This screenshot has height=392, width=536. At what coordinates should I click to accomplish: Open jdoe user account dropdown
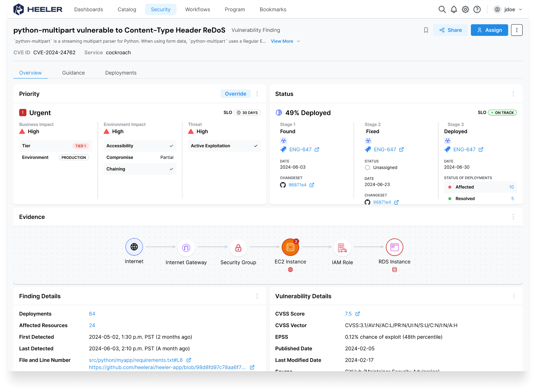(508, 9)
